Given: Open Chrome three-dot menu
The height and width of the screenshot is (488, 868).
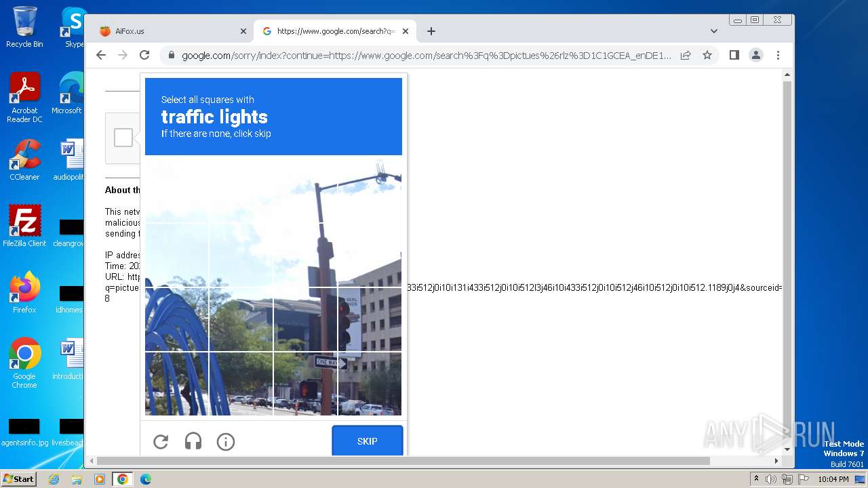Looking at the screenshot, I should [778, 55].
